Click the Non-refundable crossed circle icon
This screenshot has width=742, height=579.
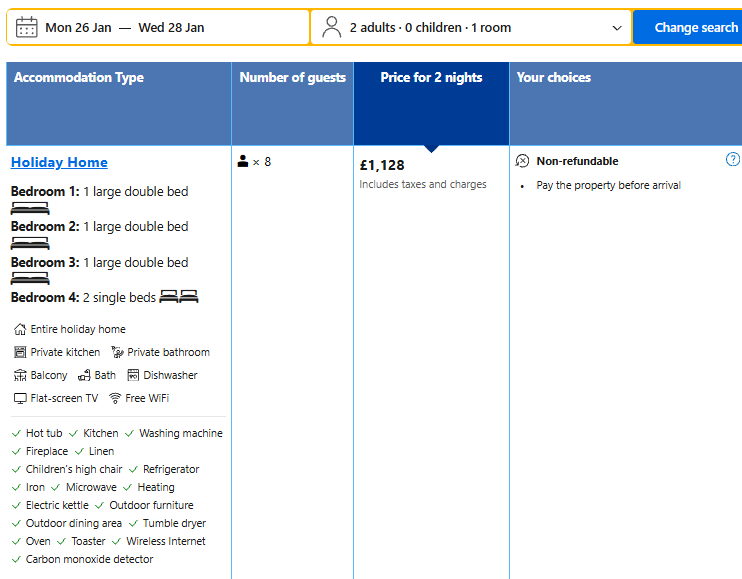(x=523, y=161)
